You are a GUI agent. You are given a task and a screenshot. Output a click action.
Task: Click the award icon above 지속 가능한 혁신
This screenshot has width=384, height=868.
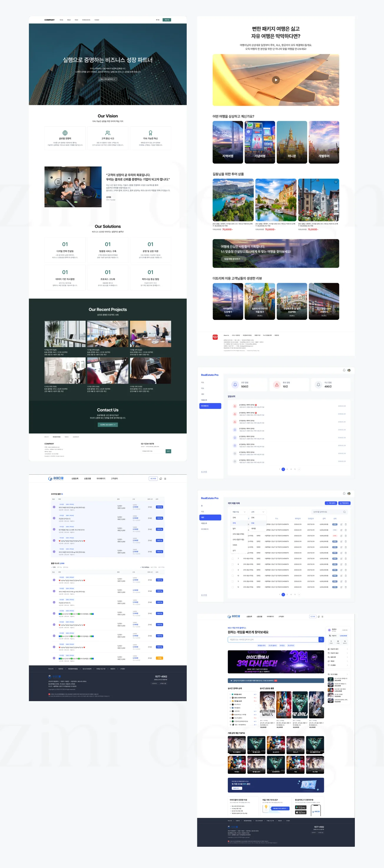[x=150, y=133]
